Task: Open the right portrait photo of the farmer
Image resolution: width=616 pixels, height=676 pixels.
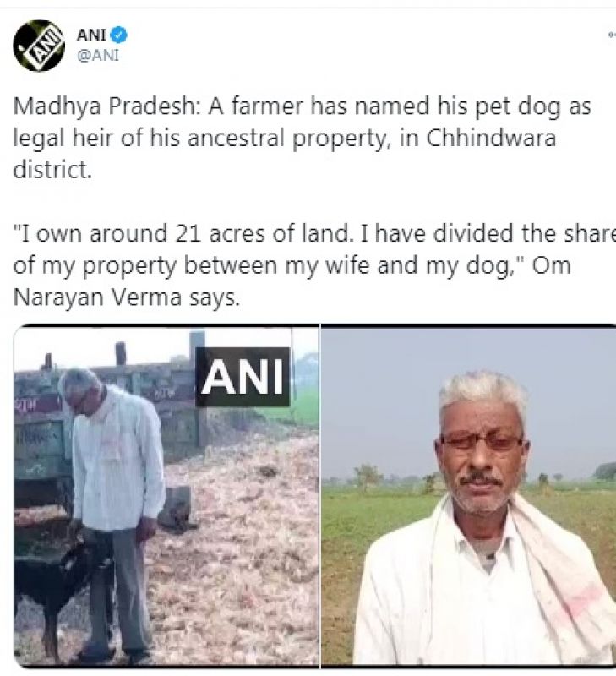Action: pyautogui.click(x=469, y=496)
